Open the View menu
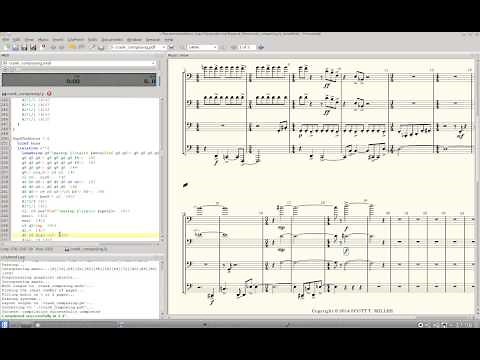The image size is (480, 360). click(29, 40)
